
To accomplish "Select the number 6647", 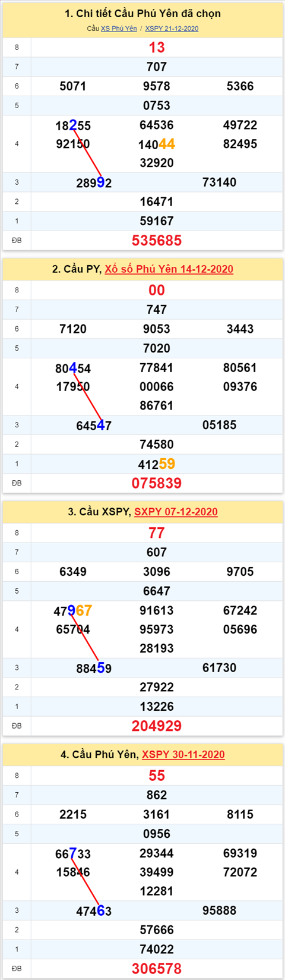I will coord(157,591).
